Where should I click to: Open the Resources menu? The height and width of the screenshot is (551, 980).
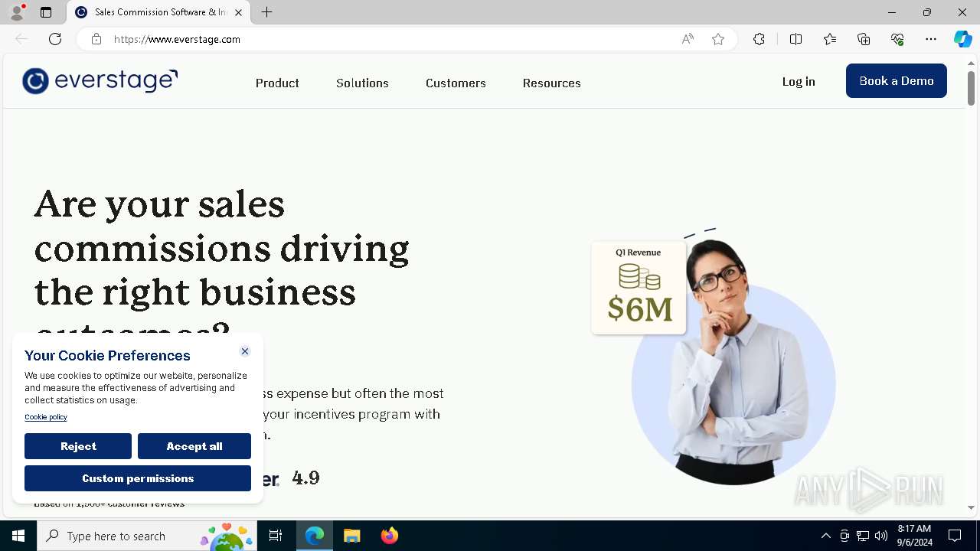pyautogui.click(x=551, y=83)
